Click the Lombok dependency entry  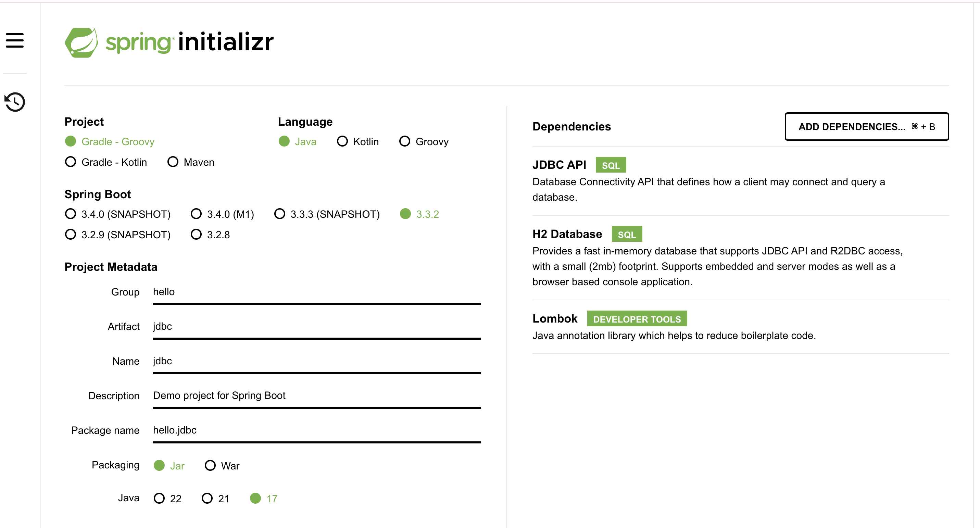(x=555, y=319)
